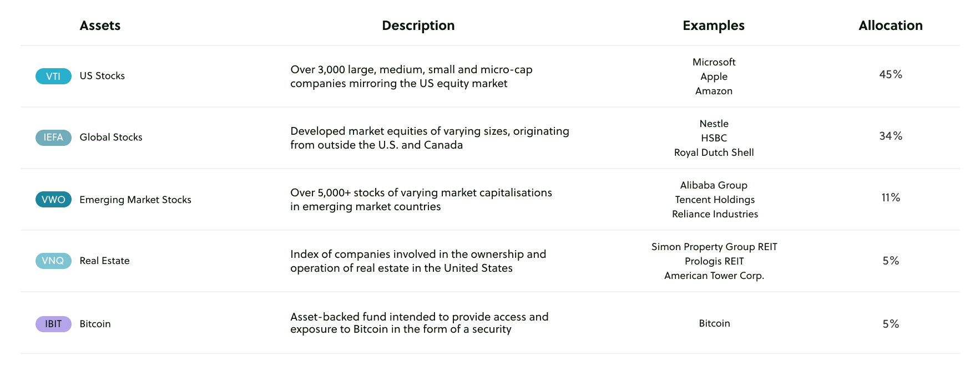Open the Emerging Market Stocks row
Viewport: 980px width, 371px height.
(135, 200)
